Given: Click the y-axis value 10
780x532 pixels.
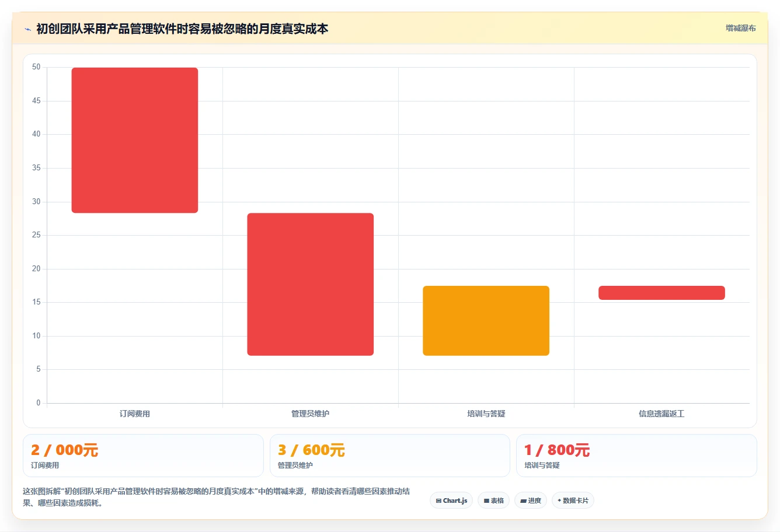Looking at the screenshot, I should click(x=36, y=336).
